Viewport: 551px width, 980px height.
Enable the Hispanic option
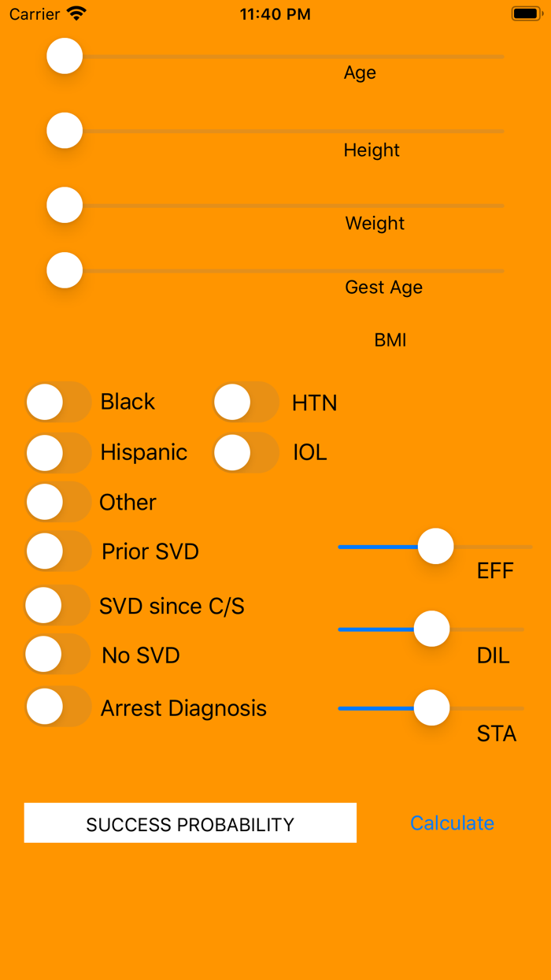[x=57, y=453]
